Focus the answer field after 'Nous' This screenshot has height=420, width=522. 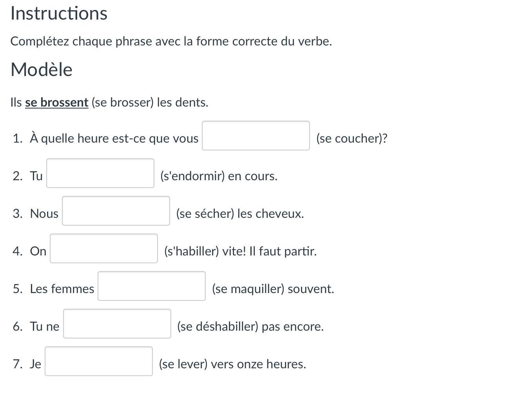[116, 211]
